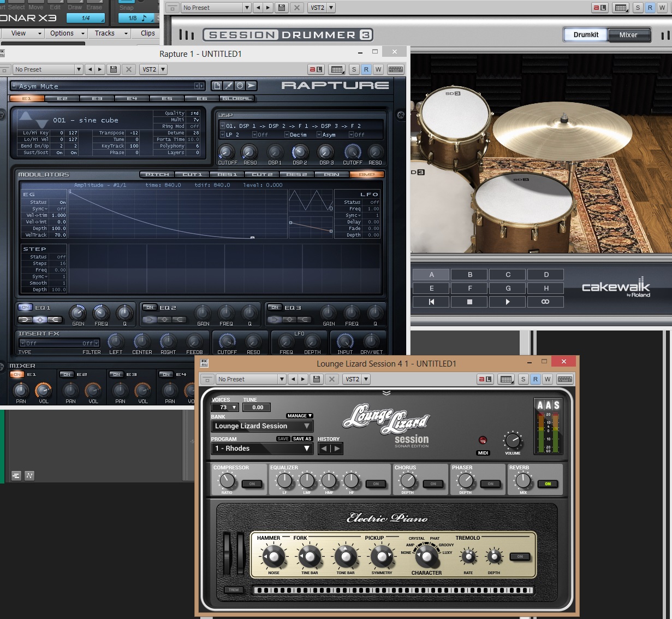Click the Rapture arrow-pointer icon
This screenshot has height=619, width=672.
click(x=251, y=86)
